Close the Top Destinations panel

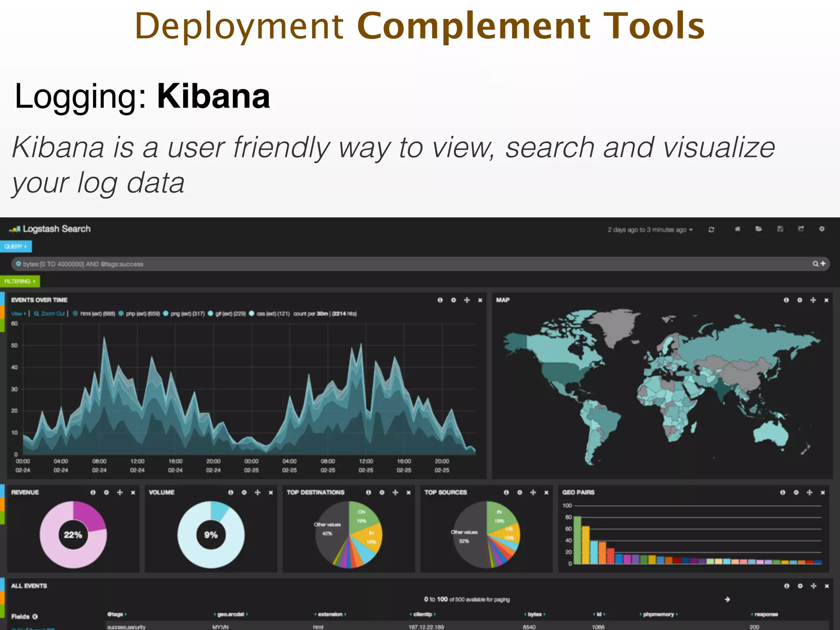(409, 493)
